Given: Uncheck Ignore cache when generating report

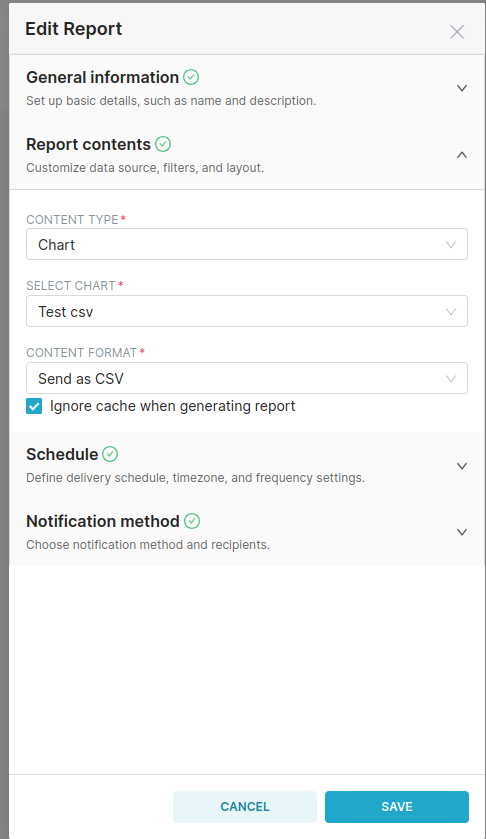Looking at the screenshot, I should tap(34, 406).
